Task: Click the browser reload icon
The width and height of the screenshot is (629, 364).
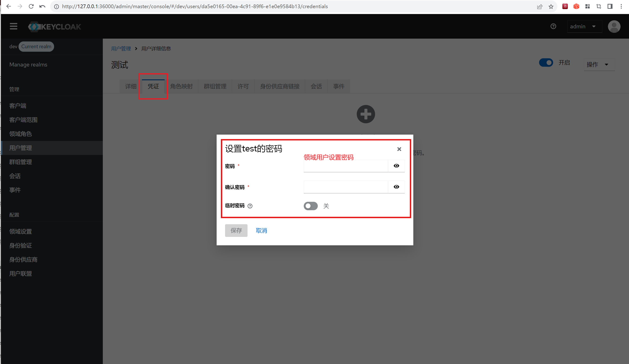Action: pos(31,6)
